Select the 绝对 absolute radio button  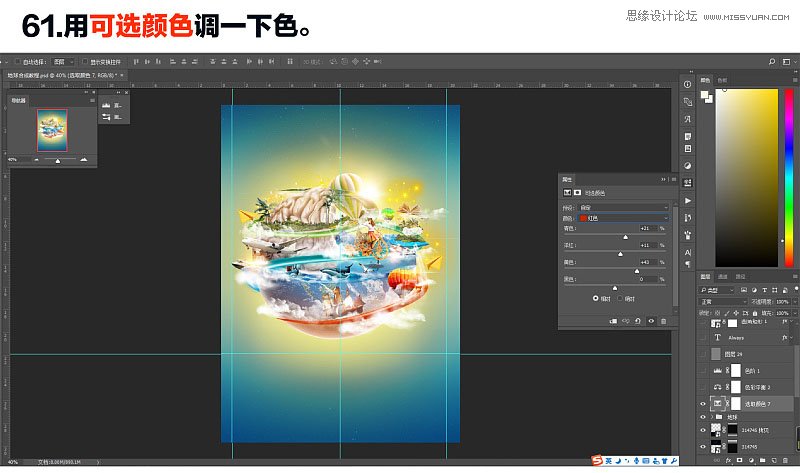click(620, 298)
